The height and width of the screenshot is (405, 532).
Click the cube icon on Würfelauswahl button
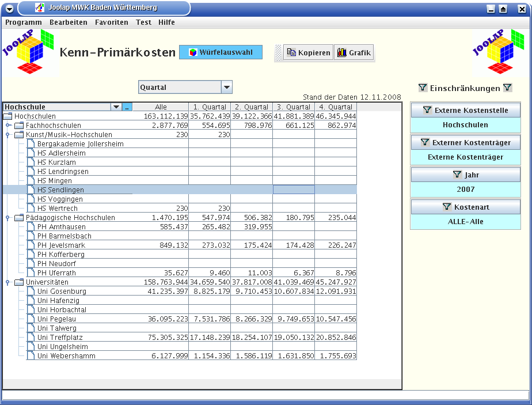click(193, 52)
